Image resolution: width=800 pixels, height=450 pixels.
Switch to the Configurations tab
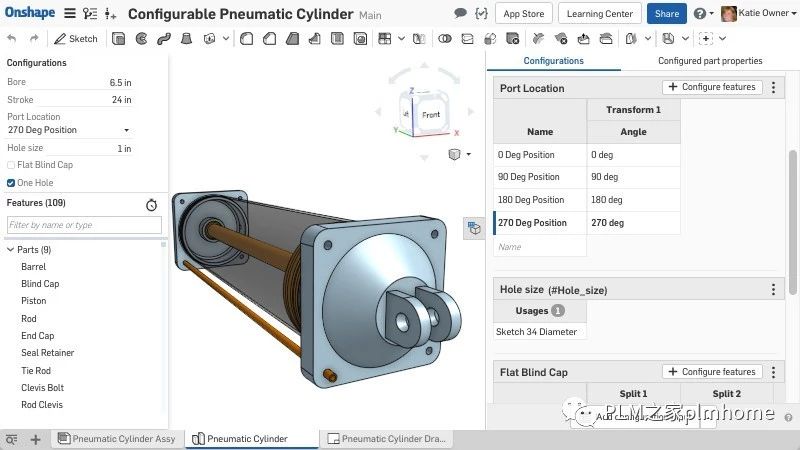click(554, 61)
